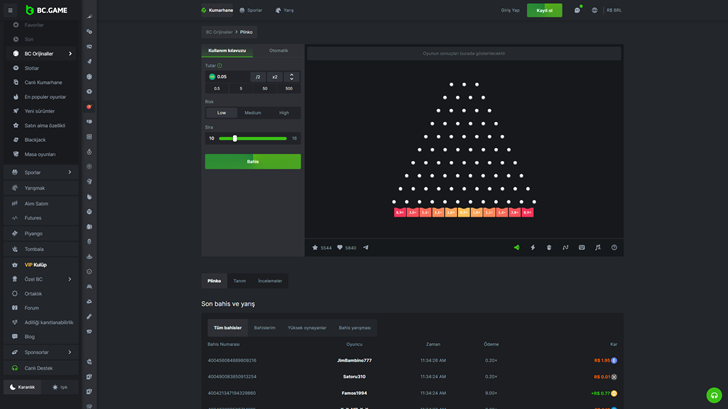This screenshot has width=728, height=409.
Task: Open VIP Kulüp in sidebar
Action: coord(41,265)
